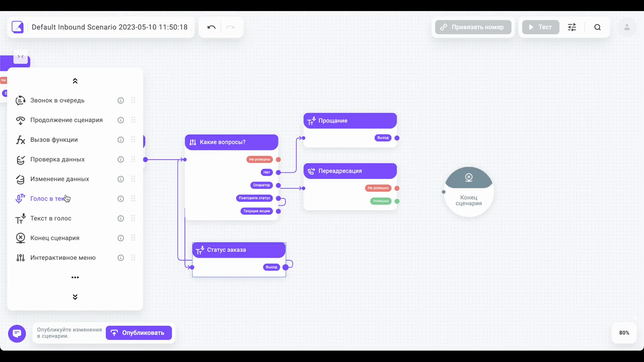Click the undo arrow icon
This screenshot has height=362, width=644.
tap(211, 27)
